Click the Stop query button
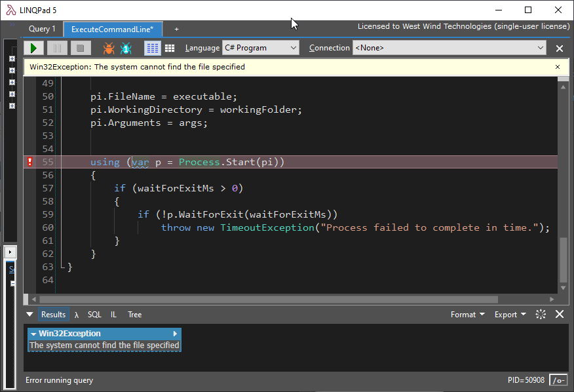574x392 pixels. coord(80,48)
